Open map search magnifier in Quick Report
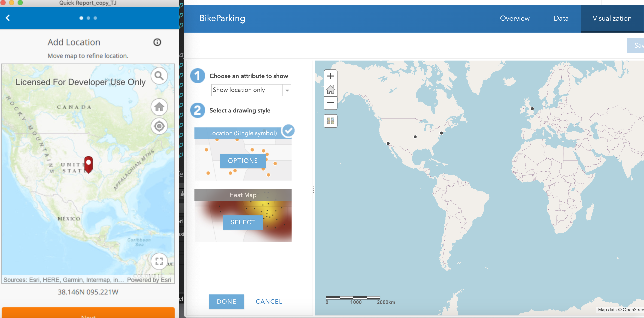Viewport: 644px width, 318px height. (x=159, y=76)
